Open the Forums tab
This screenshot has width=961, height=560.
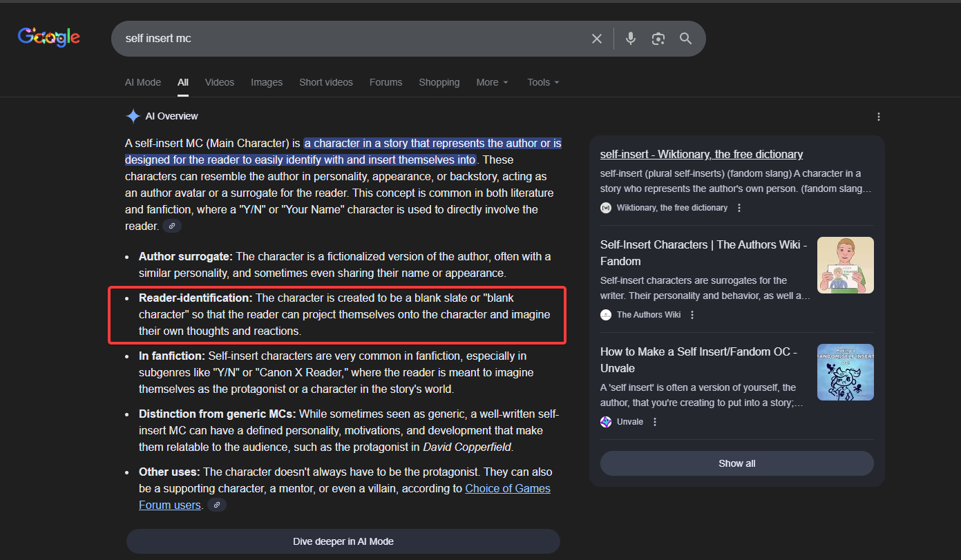pyautogui.click(x=386, y=82)
